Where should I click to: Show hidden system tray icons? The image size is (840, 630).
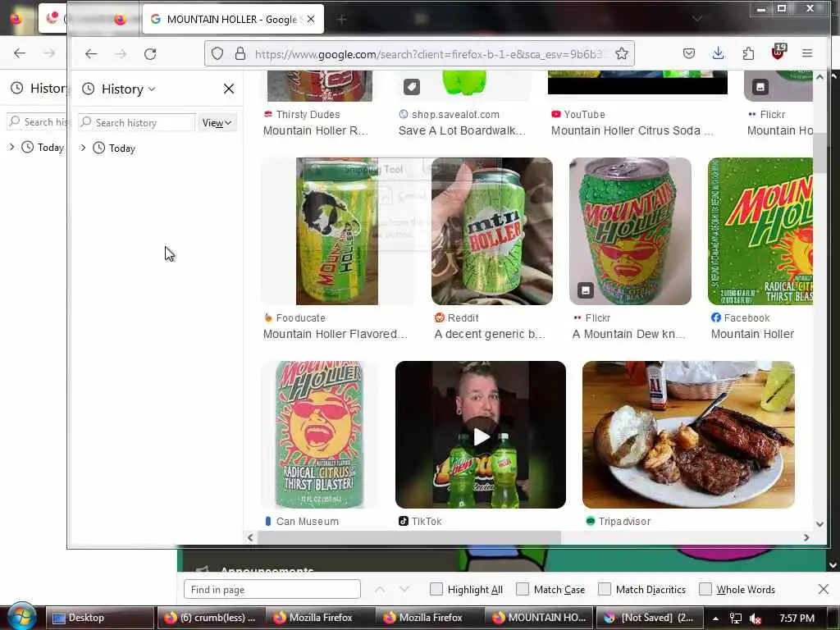(715, 619)
